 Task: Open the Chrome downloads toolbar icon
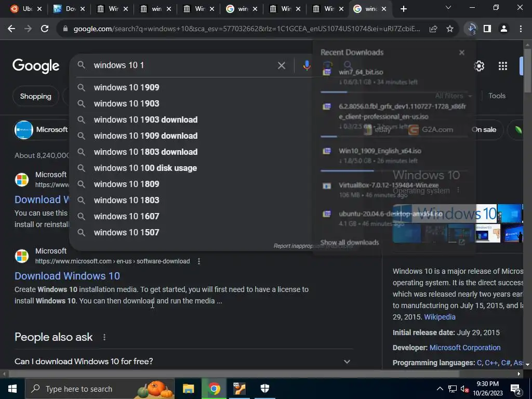pyautogui.click(x=471, y=29)
